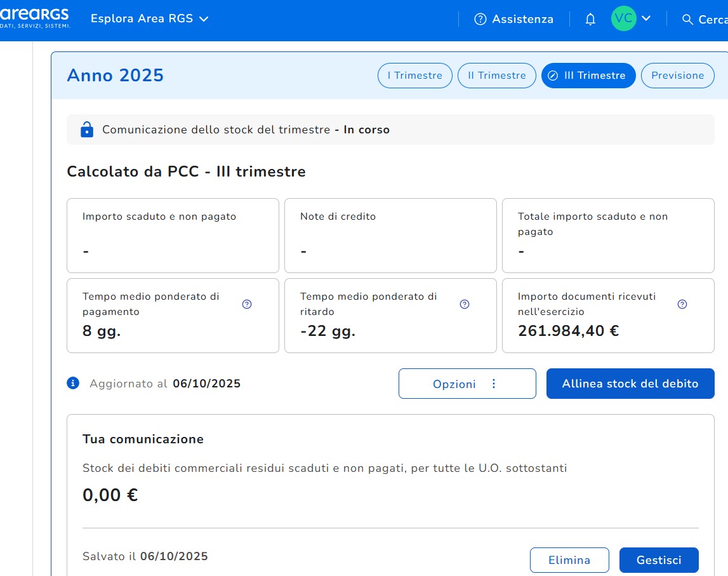Click the notification bell icon

point(590,19)
